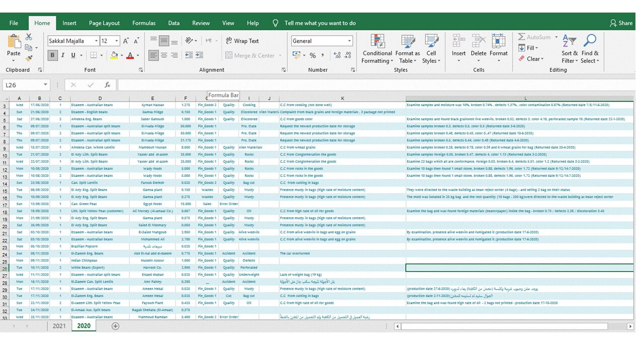
Task: Switch to the Formulas ribbon tab
Action: click(x=144, y=23)
